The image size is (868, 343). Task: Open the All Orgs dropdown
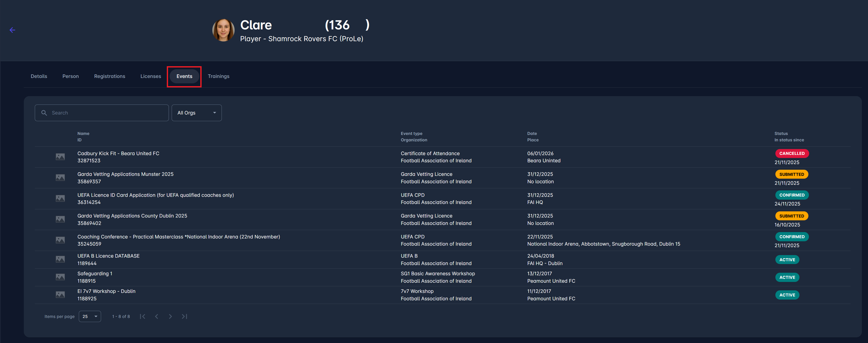click(196, 113)
